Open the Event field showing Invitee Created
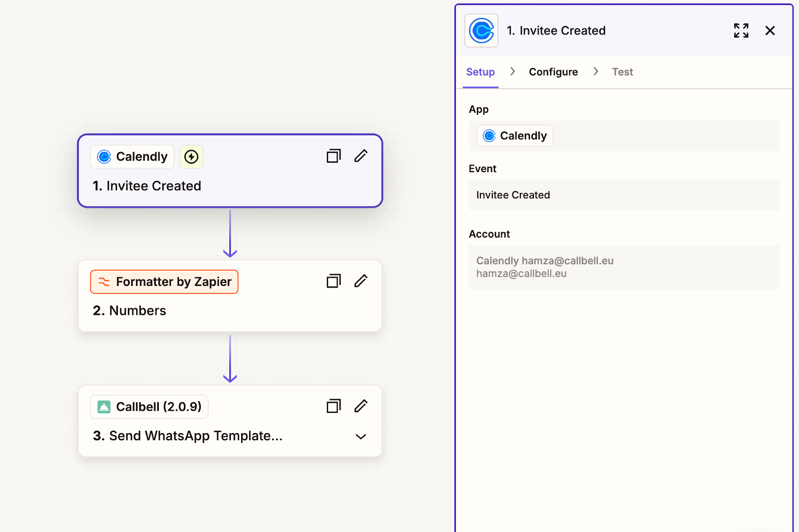Screen dimensions: 799x532 (x=624, y=195)
